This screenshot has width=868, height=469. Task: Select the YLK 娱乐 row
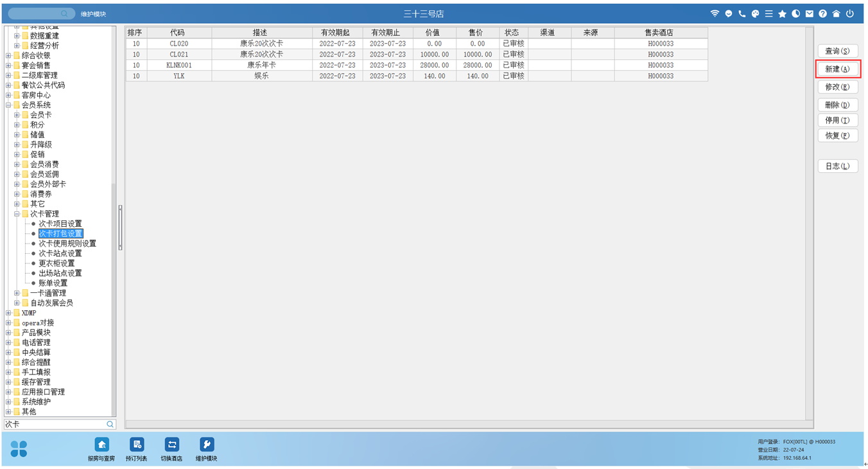pyautogui.click(x=417, y=76)
